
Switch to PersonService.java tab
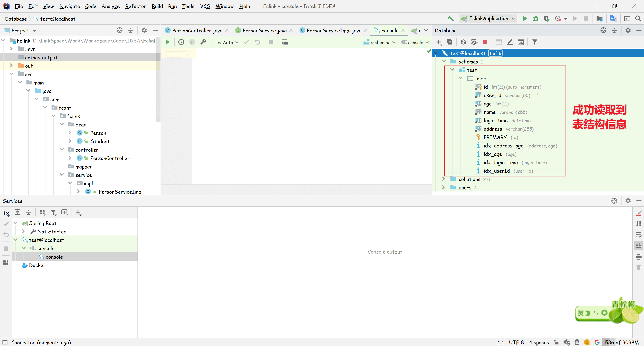[264, 31]
